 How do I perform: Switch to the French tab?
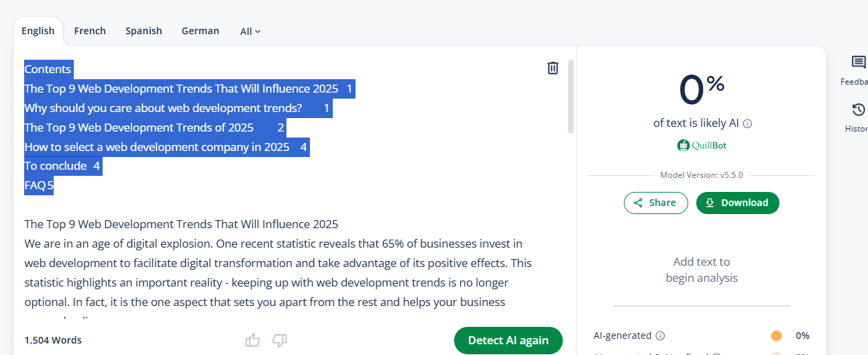click(x=90, y=31)
